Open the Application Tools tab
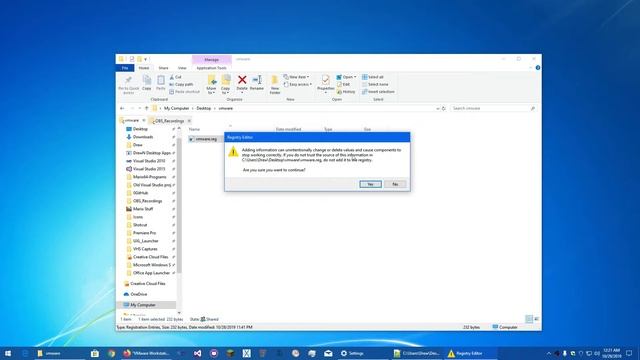Viewport: 640px width, 360px height. [211, 68]
